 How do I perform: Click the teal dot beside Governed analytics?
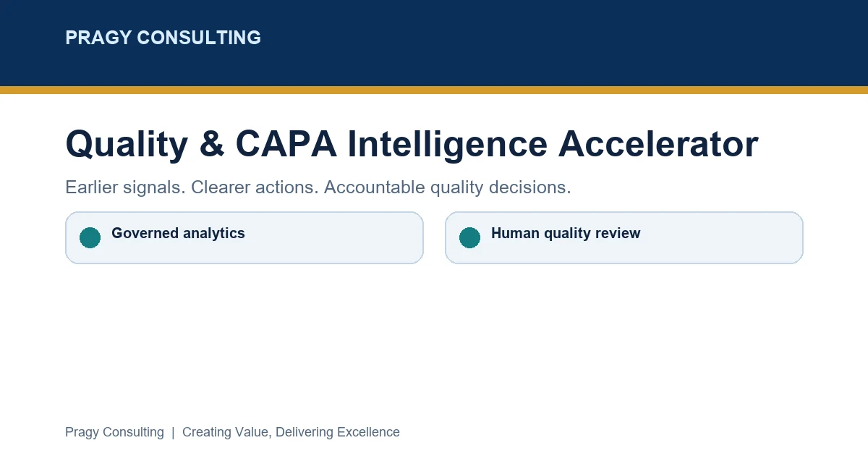[x=90, y=237]
